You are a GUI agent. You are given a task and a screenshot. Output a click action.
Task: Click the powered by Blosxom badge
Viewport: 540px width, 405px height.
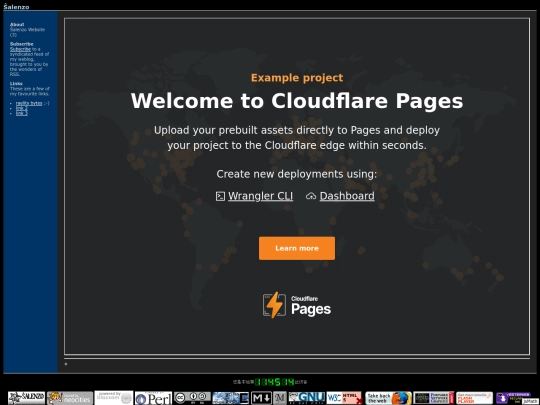point(114,398)
